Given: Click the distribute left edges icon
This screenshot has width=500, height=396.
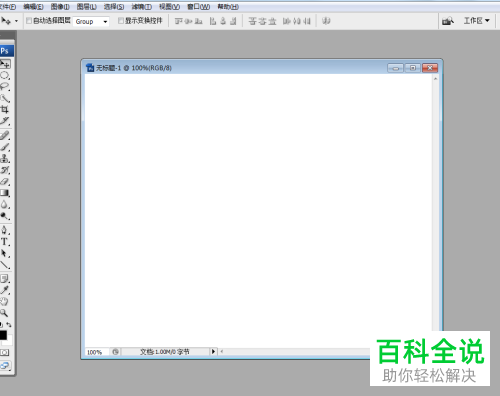Looking at the screenshot, I should click(x=286, y=21).
